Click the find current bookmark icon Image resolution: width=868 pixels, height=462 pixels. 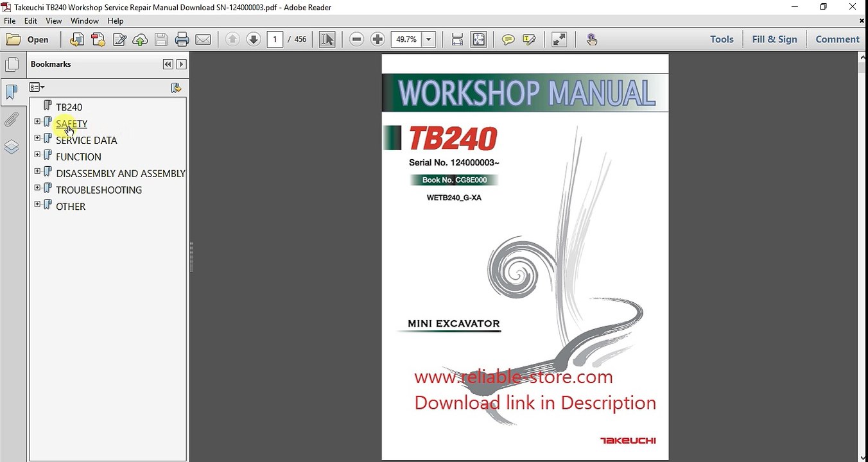coord(176,87)
